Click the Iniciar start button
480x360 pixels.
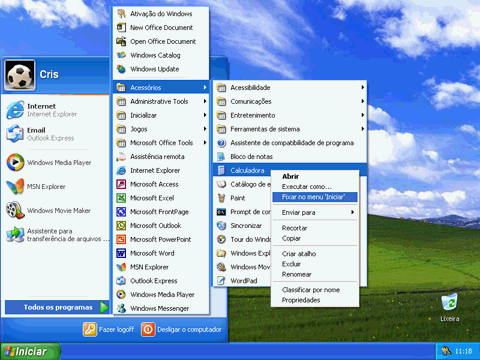pyautogui.click(x=30, y=351)
